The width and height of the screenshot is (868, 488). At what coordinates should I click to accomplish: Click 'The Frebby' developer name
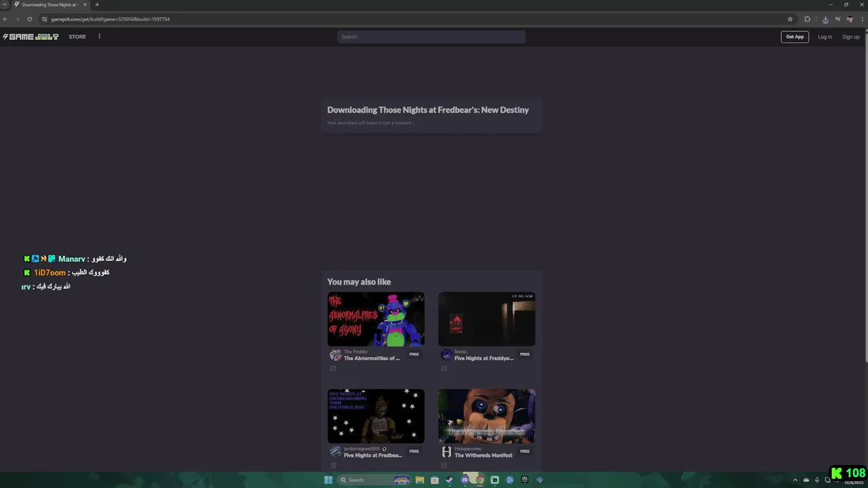(x=355, y=352)
